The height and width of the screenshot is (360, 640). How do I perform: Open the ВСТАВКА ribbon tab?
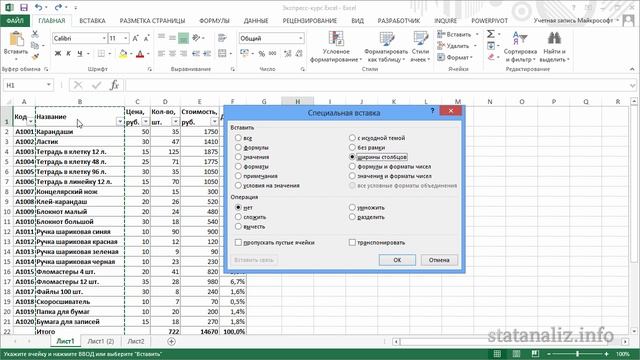click(x=92, y=20)
